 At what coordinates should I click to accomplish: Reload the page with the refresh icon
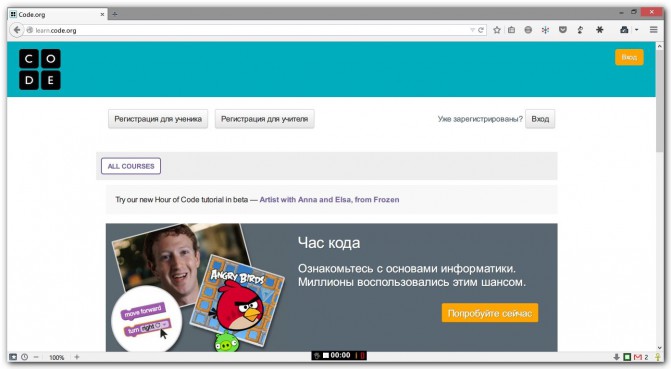coord(481,30)
